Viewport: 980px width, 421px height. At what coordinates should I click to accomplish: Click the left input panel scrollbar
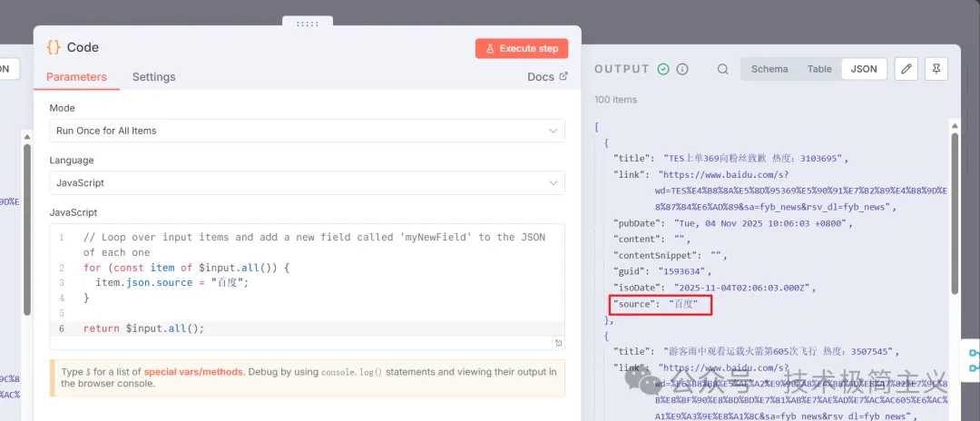pos(26,231)
